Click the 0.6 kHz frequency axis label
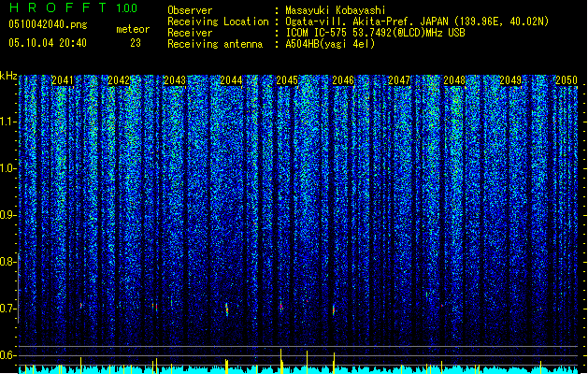Screen dimensions: 588x374 pos(8,355)
